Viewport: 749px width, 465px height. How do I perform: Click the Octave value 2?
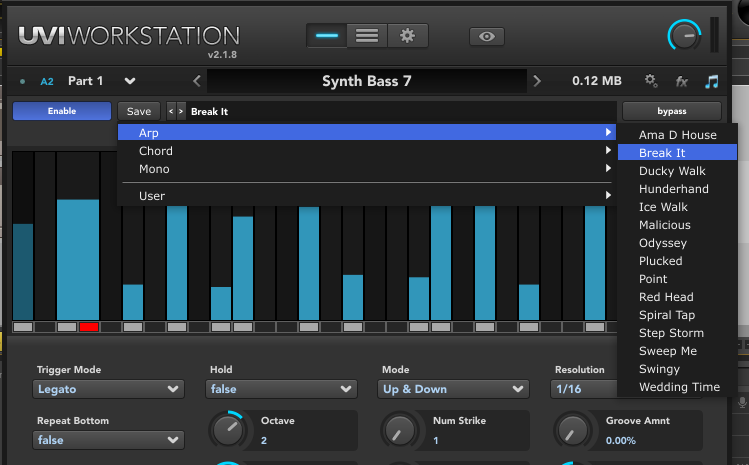[264, 440]
